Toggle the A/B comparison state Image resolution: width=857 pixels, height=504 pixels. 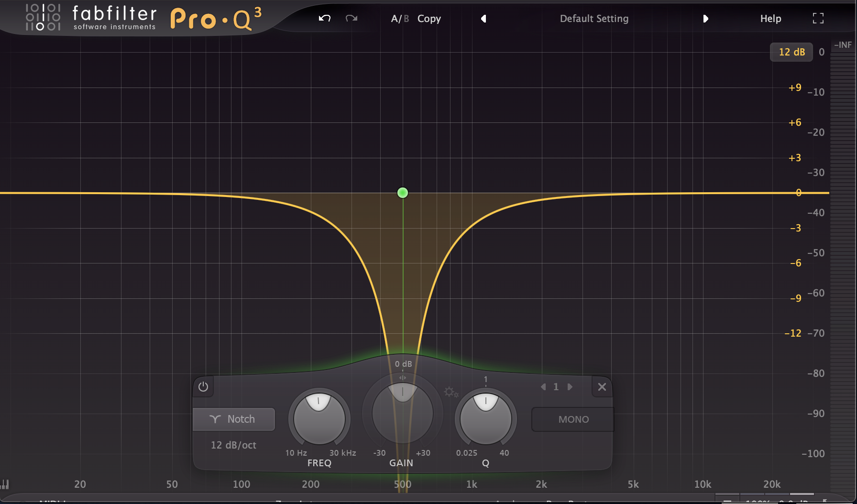click(x=400, y=19)
